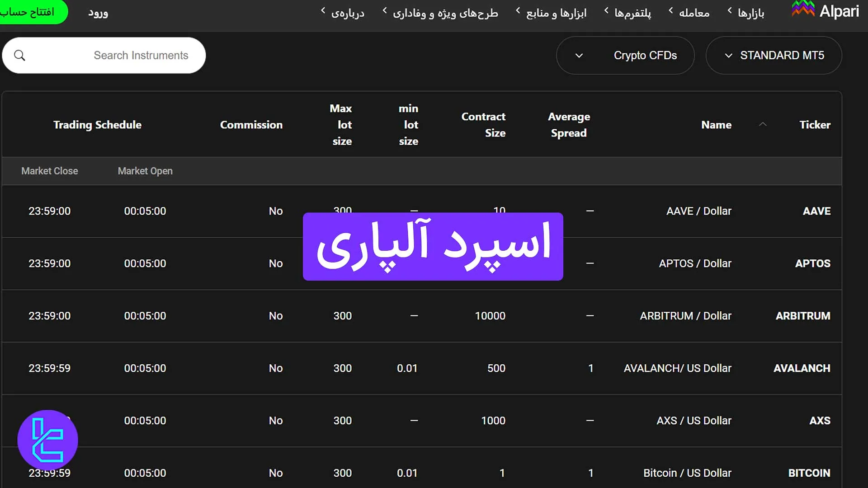
Task: Open the STANDARD MT5 dropdown
Action: (x=773, y=55)
